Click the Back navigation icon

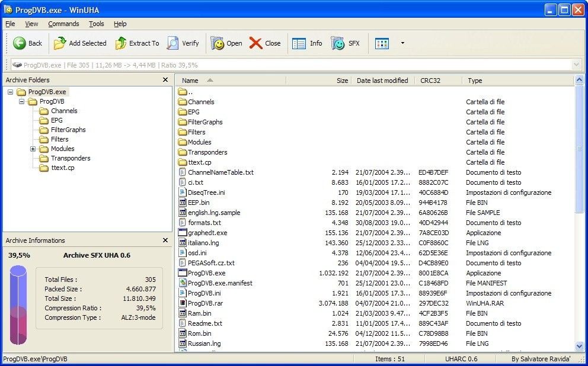pyautogui.click(x=20, y=43)
